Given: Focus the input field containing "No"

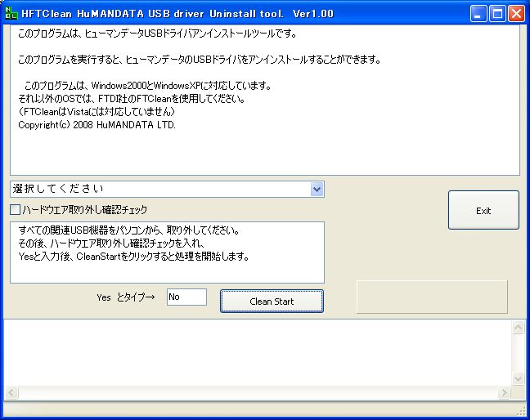Looking at the screenshot, I should point(186,297).
